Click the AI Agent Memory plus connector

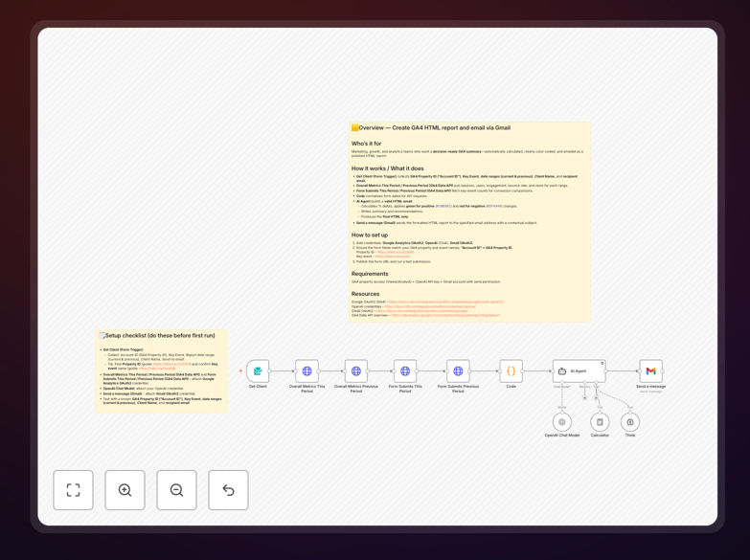(x=584, y=397)
